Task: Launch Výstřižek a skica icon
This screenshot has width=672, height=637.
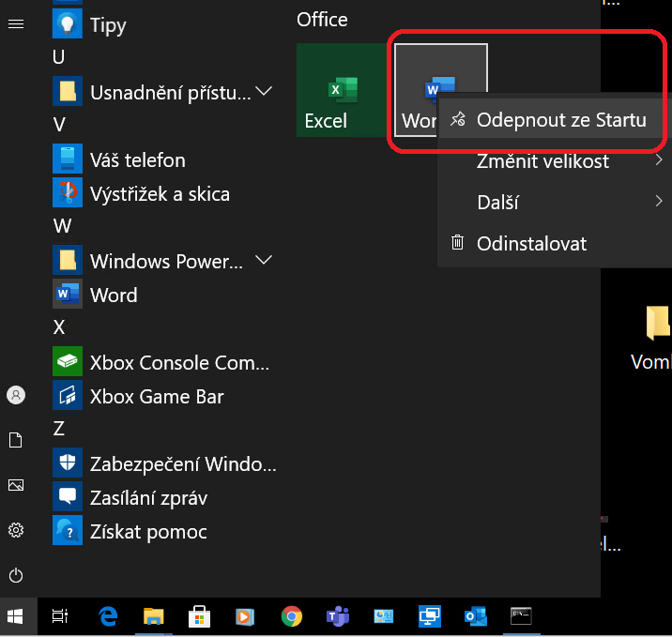Action: click(x=68, y=192)
